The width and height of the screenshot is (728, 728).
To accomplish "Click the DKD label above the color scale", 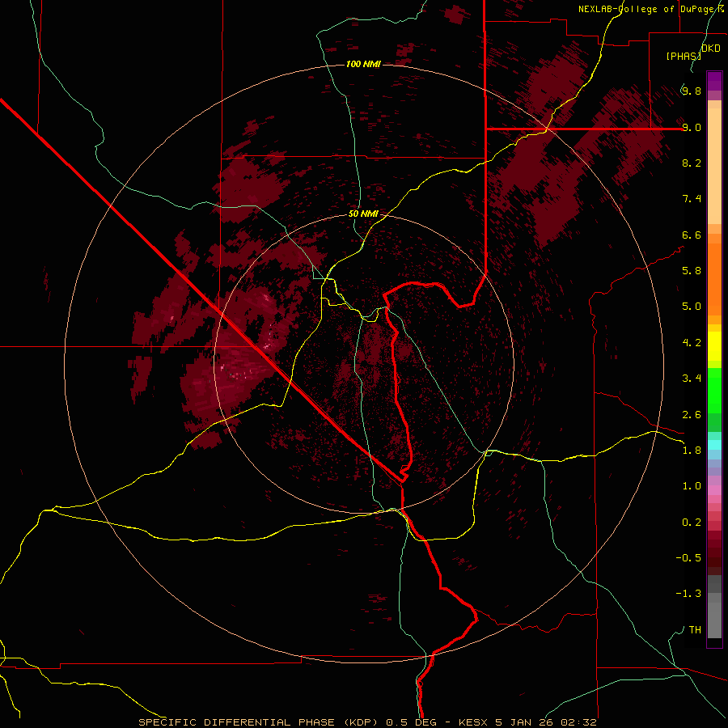I will coord(711,49).
